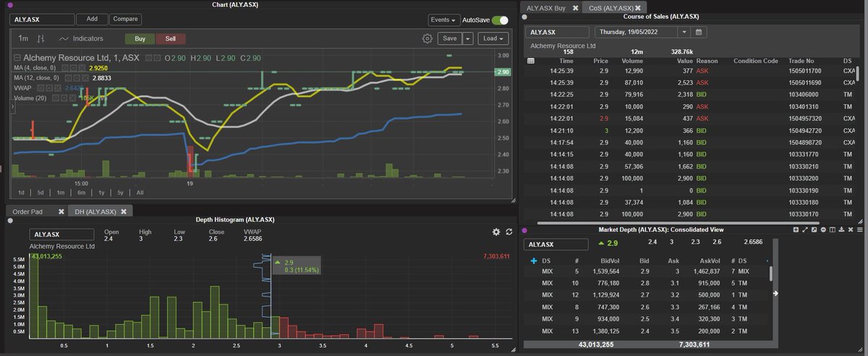
Task: Collapse the Alchemy Resource Ltd chart legend
Action: point(17,57)
